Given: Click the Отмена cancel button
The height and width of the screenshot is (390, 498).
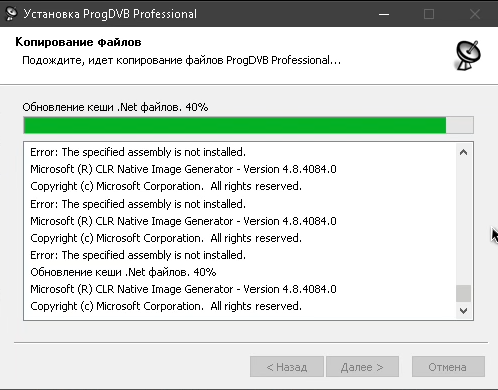Looking at the screenshot, I should pos(448,367).
